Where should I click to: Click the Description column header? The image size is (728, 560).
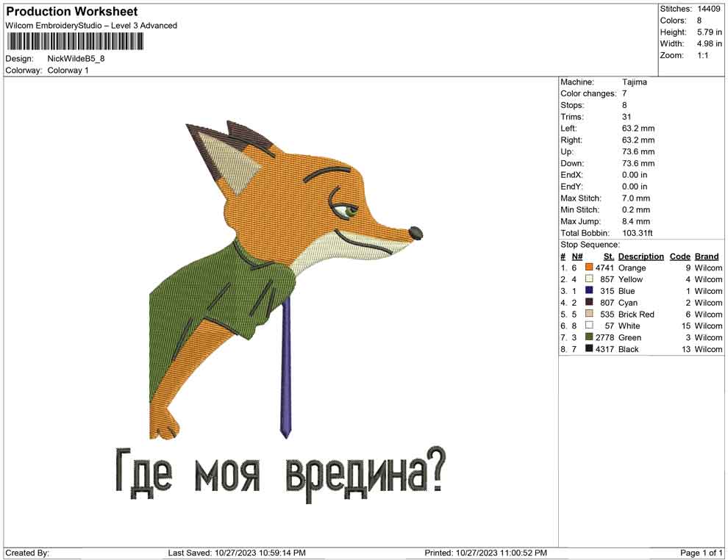640,256
